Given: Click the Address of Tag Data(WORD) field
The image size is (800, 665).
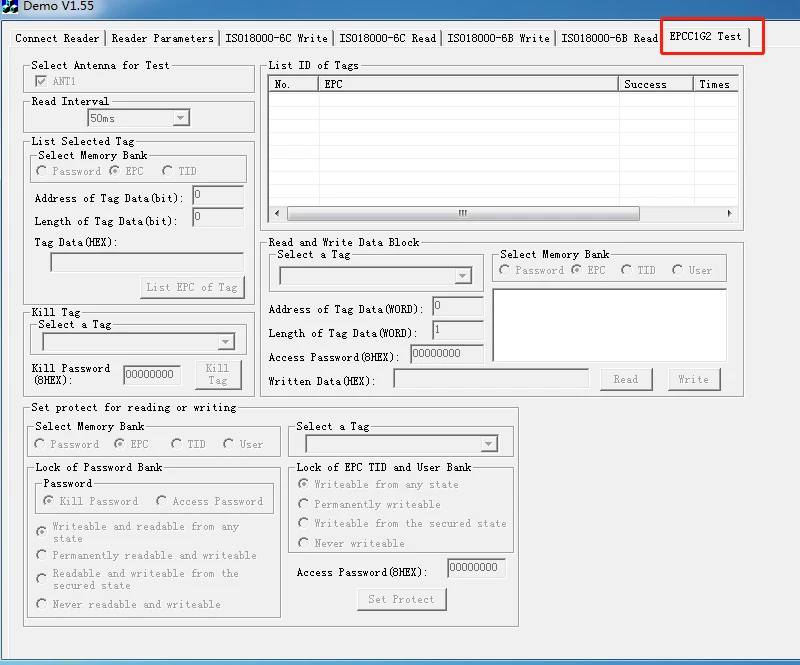Looking at the screenshot, I should coord(458,307).
